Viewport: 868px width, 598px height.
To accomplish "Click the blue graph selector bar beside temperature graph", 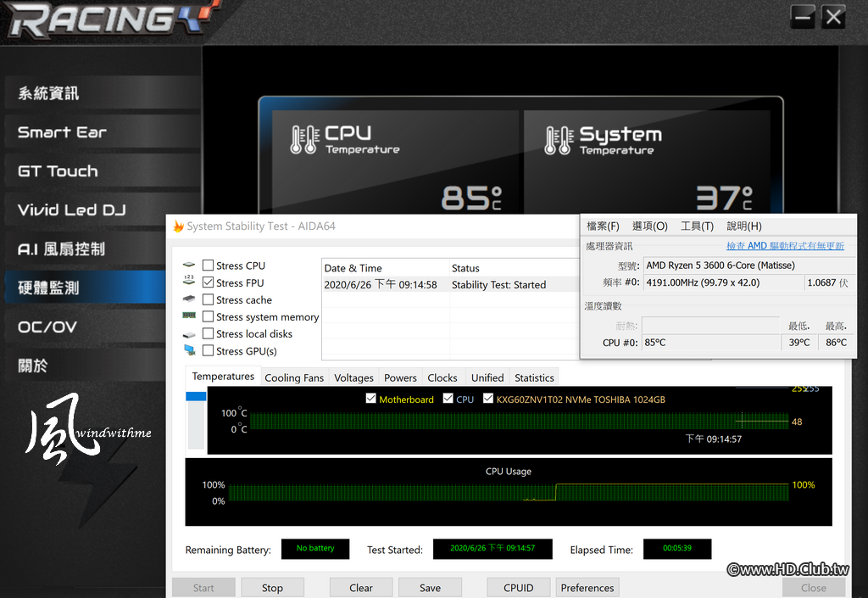I will tap(196, 396).
